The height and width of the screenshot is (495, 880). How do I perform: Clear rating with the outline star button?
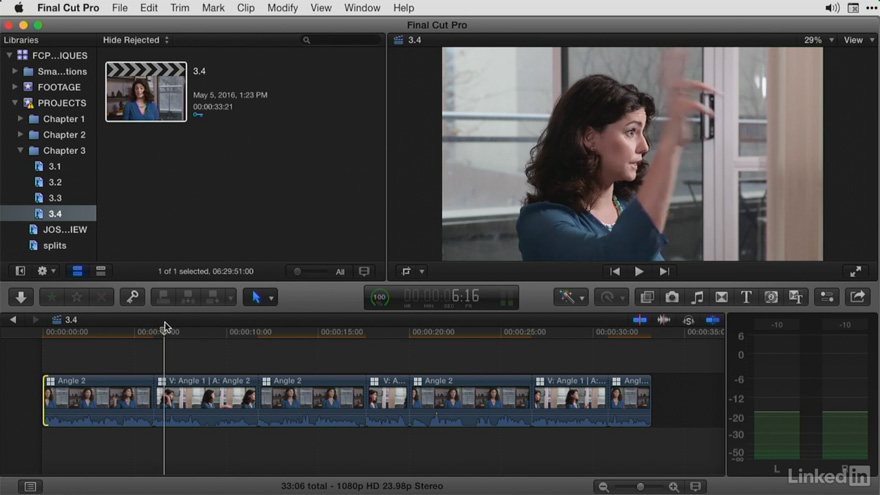coord(77,297)
